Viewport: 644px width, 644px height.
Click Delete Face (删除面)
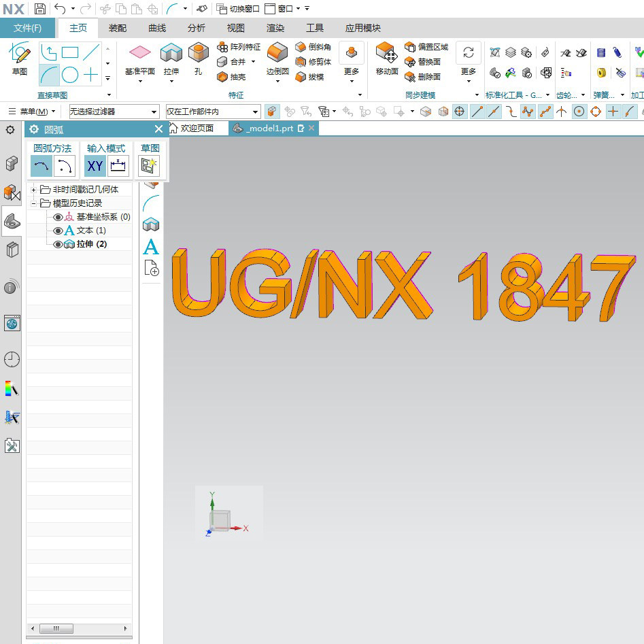click(x=422, y=77)
